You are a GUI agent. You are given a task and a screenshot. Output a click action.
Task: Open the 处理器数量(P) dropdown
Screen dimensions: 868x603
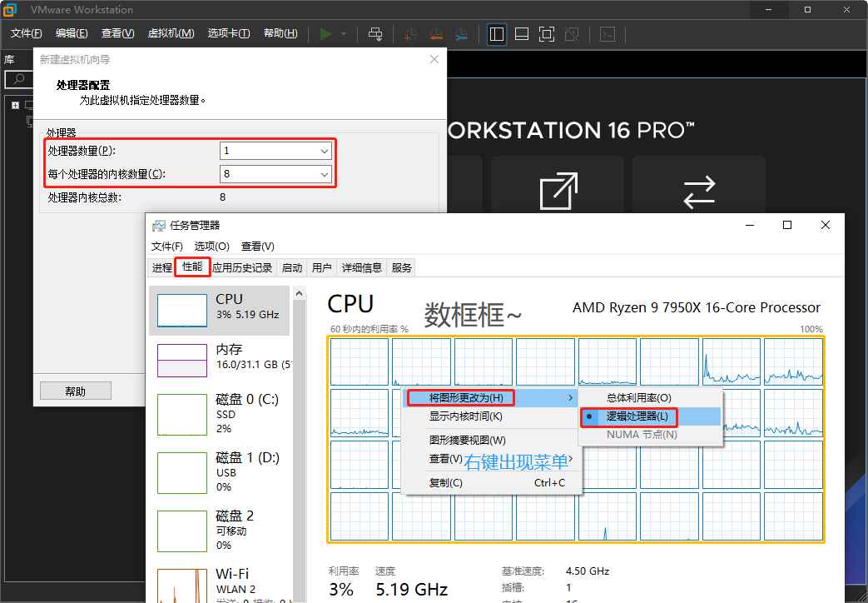(x=275, y=151)
